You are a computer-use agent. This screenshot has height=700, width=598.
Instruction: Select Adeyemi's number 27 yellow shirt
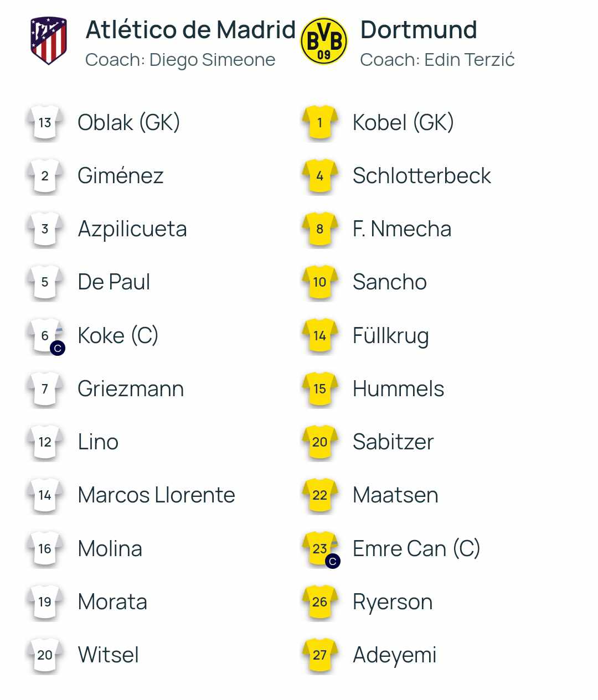[x=320, y=655]
